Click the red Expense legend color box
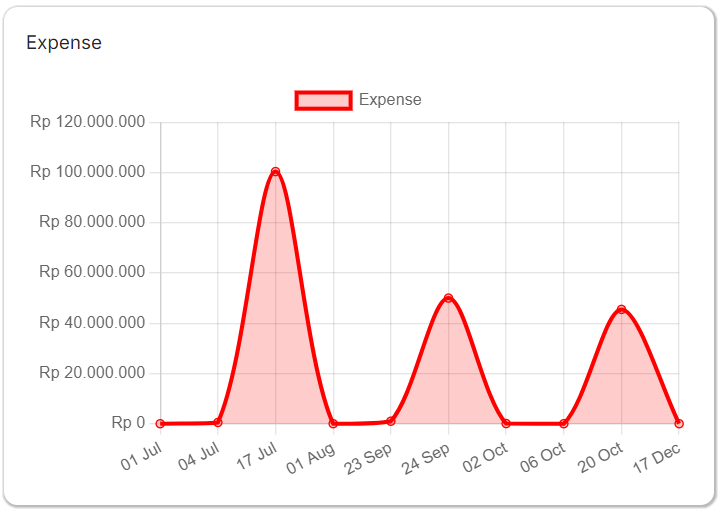The height and width of the screenshot is (512, 721). point(323,100)
